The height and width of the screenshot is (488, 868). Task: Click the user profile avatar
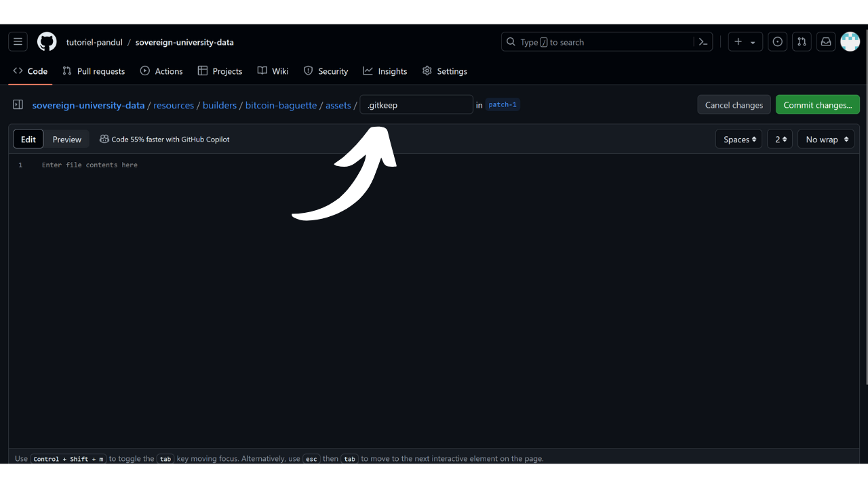(x=850, y=42)
